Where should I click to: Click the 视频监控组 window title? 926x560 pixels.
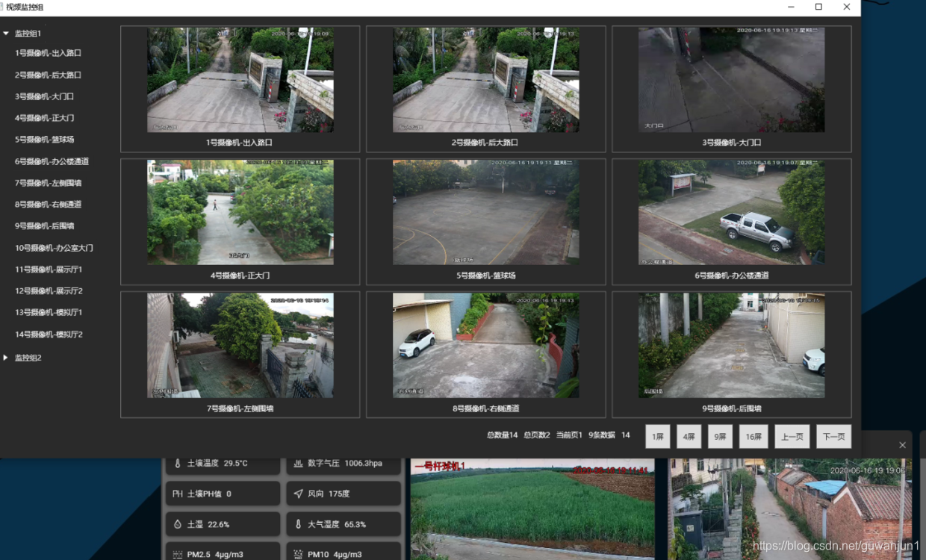(x=25, y=7)
